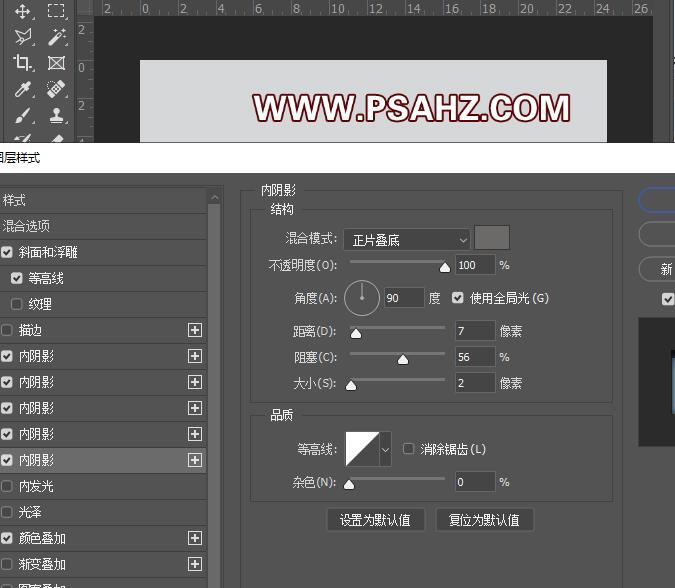Disable the 颜色叠加 effect checkbox

tap(6, 538)
